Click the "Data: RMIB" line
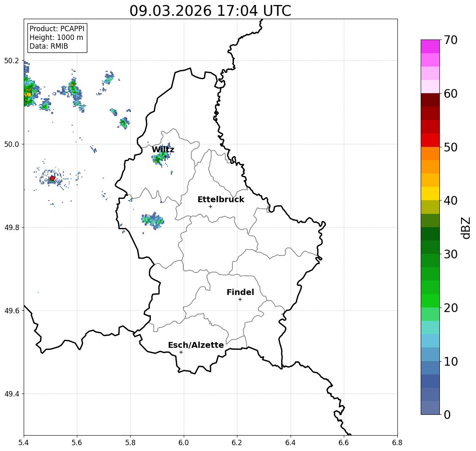Image resolution: width=476 pixels, height=451 pixels. (49, 47)
